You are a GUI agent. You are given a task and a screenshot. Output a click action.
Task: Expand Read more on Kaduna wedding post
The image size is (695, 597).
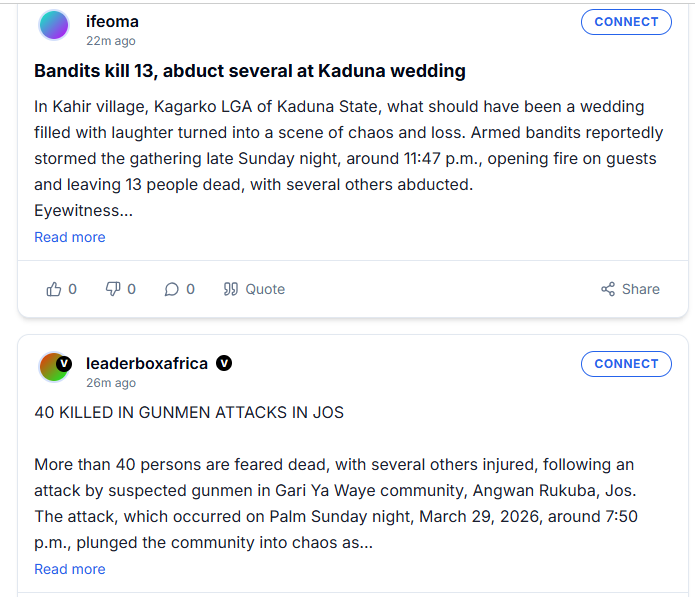[x=69, y=237]
